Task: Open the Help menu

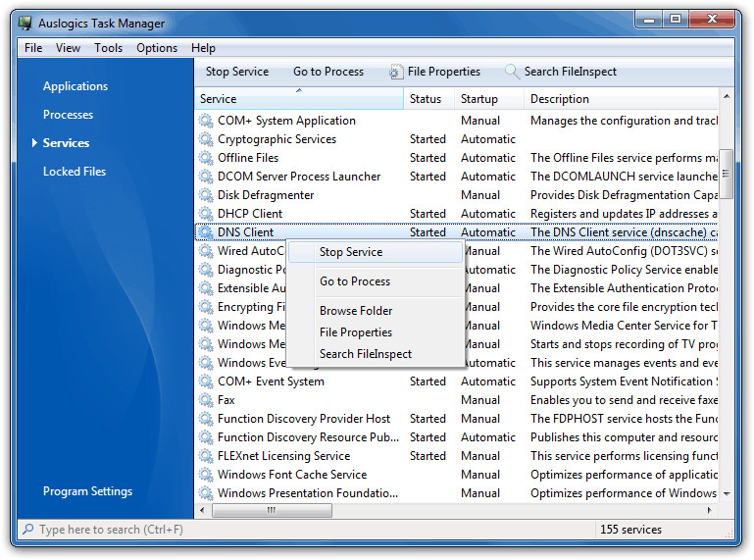Action: point(203,48)
